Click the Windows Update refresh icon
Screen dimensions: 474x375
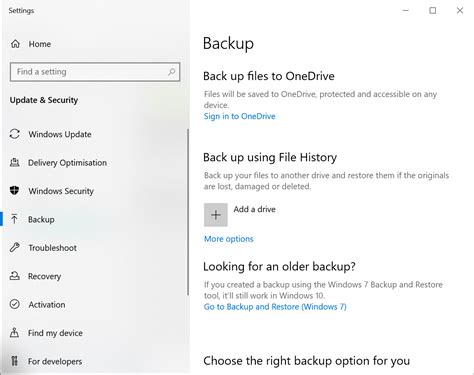15,134
